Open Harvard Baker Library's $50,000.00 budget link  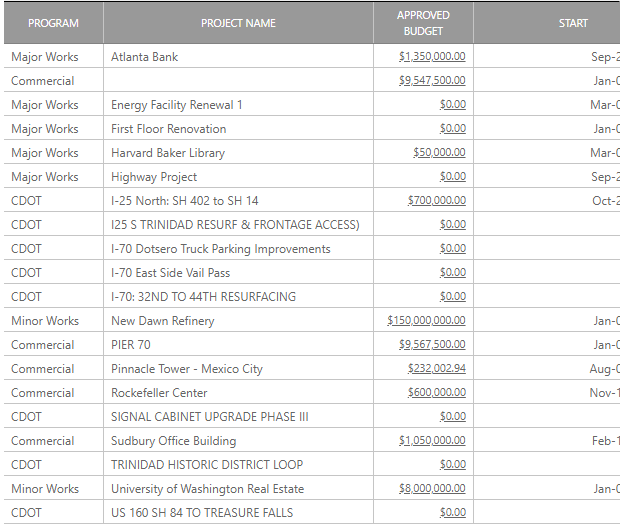pyautogui.click(x=439, y=153)
